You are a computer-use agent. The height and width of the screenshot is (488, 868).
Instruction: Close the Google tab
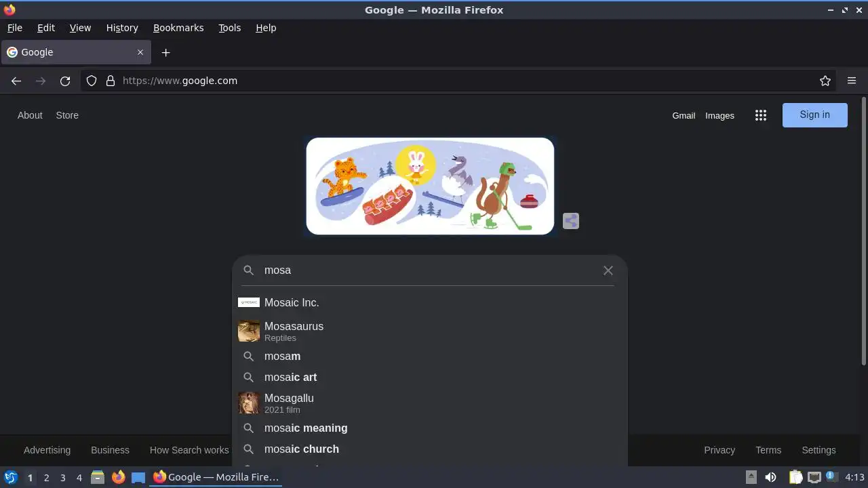(140, 52)
